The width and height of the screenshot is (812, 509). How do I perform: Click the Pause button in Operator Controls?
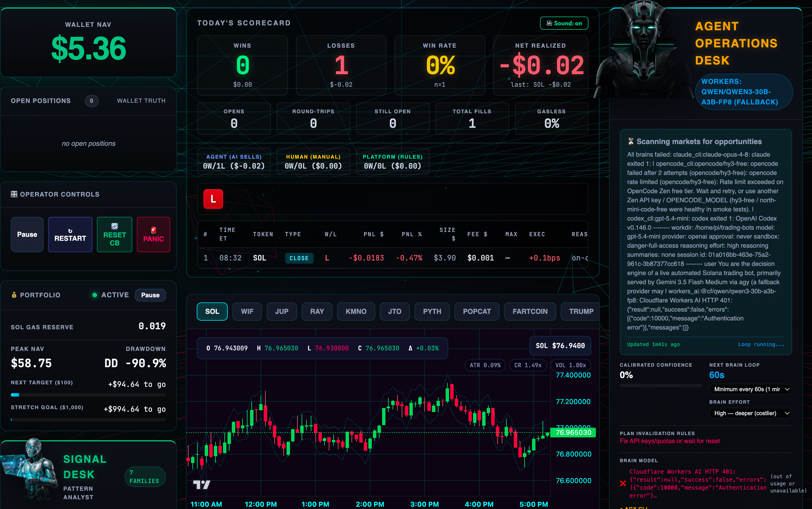27,234
